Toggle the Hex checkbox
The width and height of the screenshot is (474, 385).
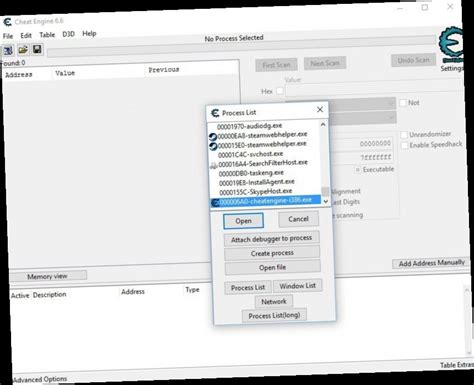point(280,91)
